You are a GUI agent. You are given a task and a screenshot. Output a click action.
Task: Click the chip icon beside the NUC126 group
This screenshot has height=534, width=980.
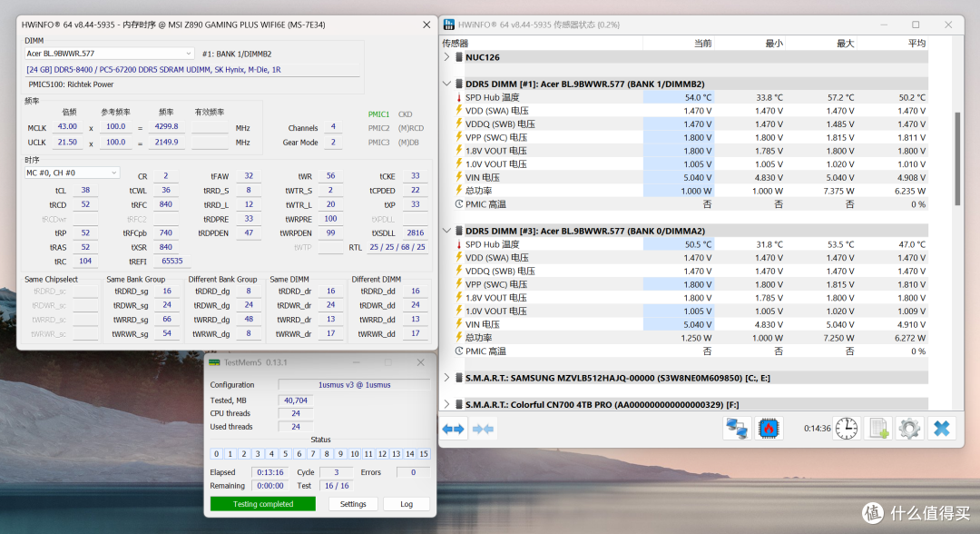pos(459,57)
